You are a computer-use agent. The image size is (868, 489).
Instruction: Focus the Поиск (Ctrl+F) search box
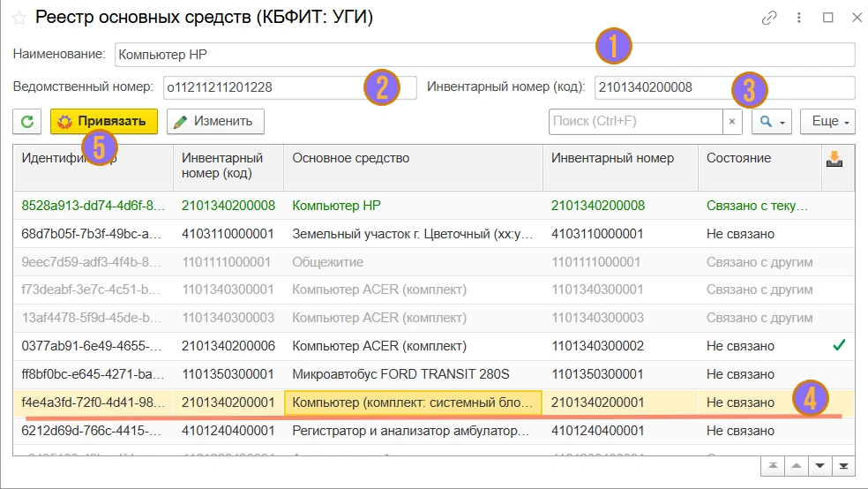pyautogui.click(x=635, y=121)
